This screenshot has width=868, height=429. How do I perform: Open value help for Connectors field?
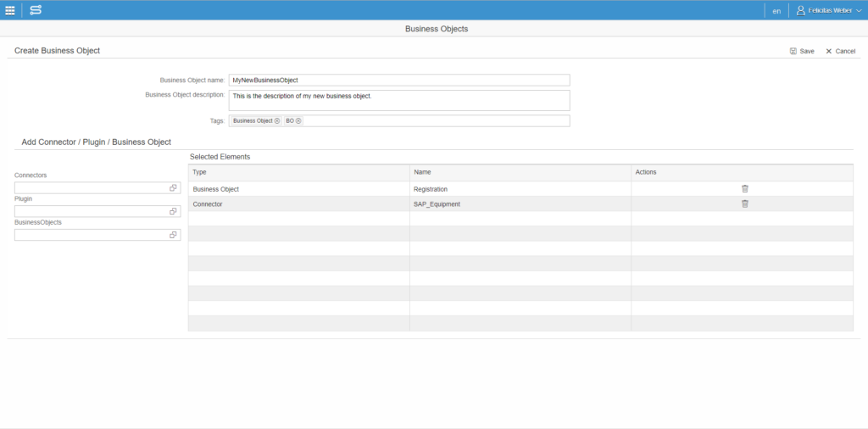tap(173, 187)
